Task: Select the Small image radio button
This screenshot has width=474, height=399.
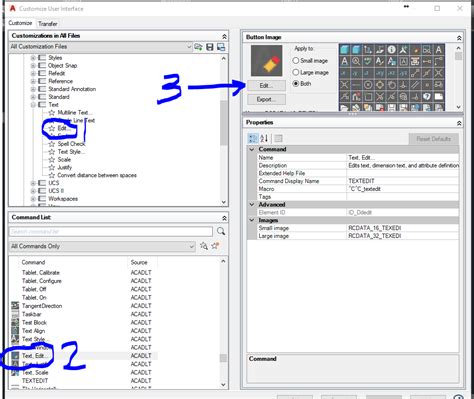Action: click(x=295, y=61)
